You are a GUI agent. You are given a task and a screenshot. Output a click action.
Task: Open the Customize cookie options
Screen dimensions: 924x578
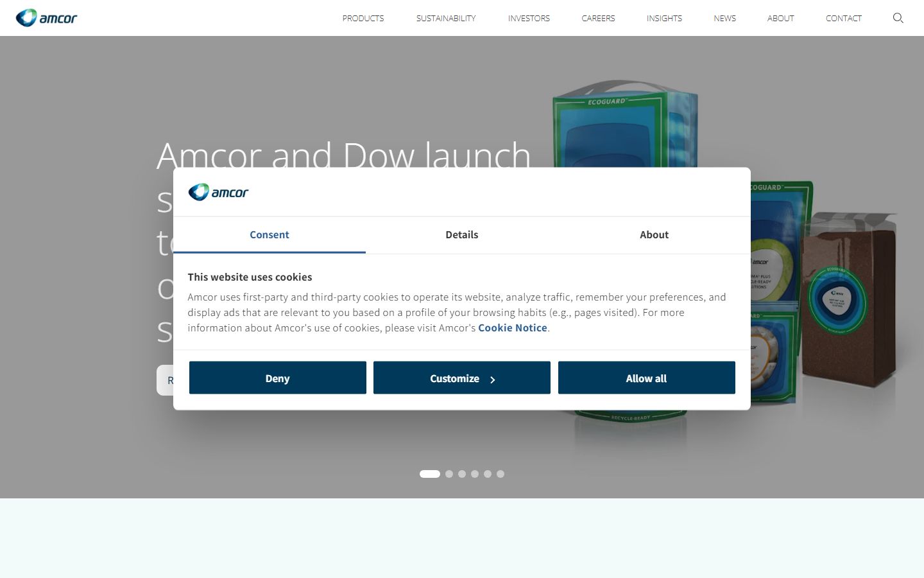pos(462,378)
